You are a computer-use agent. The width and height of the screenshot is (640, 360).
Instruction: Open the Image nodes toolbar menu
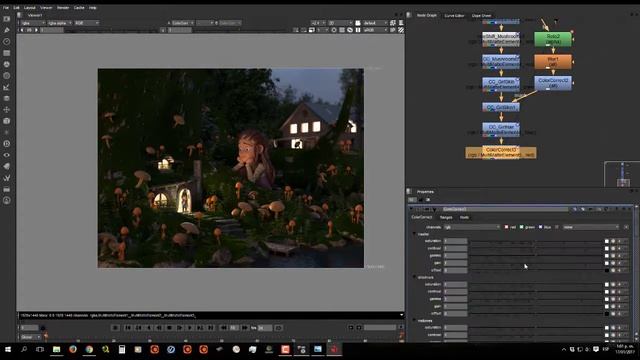tap(7, 19)
